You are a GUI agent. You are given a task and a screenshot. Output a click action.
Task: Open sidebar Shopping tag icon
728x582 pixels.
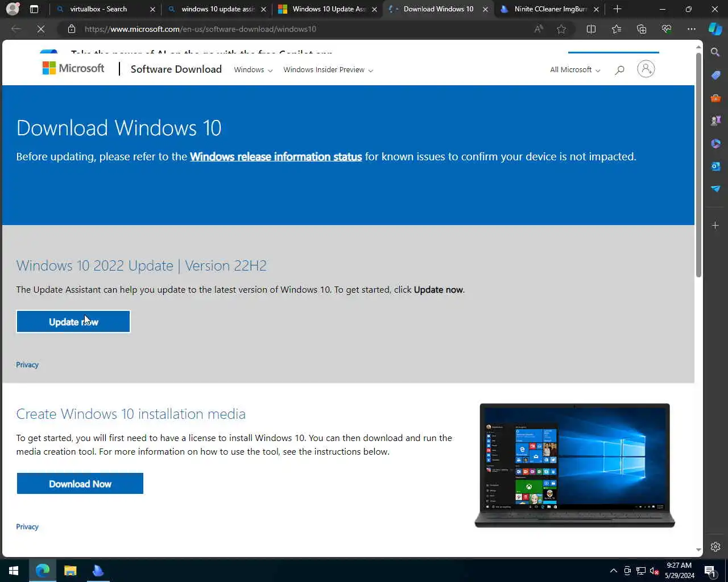[715, 75]
